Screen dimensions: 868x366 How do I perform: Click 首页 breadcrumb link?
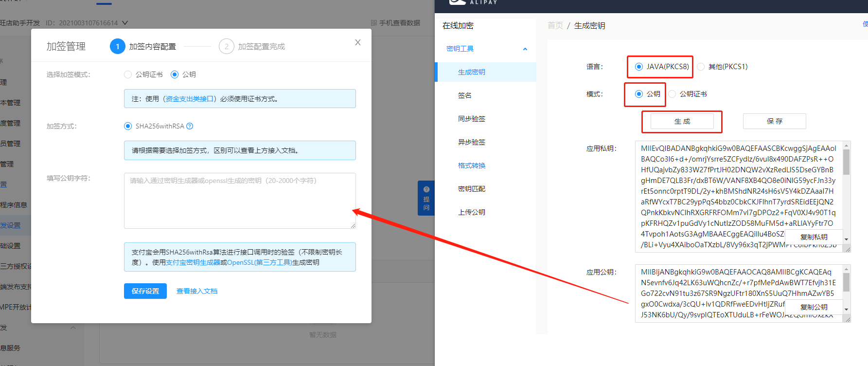pyautogui.click(x=555, y=25)
